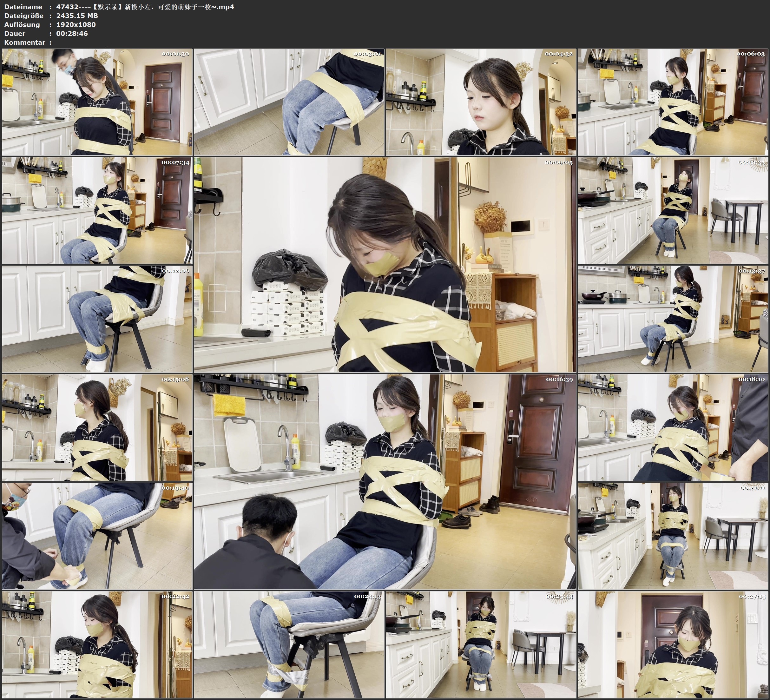Select the thumbnail at 00:03:01

point(289,102)
